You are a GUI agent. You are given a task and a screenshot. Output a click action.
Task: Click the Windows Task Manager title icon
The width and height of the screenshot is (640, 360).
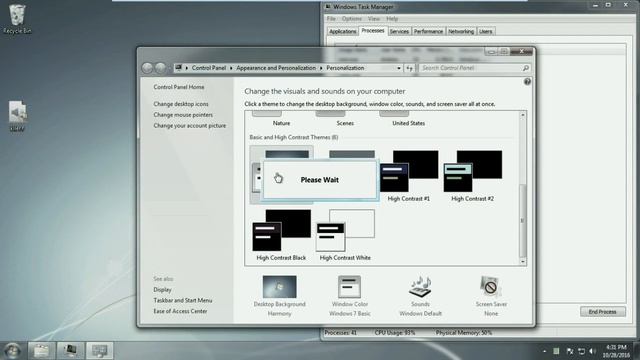327,7
